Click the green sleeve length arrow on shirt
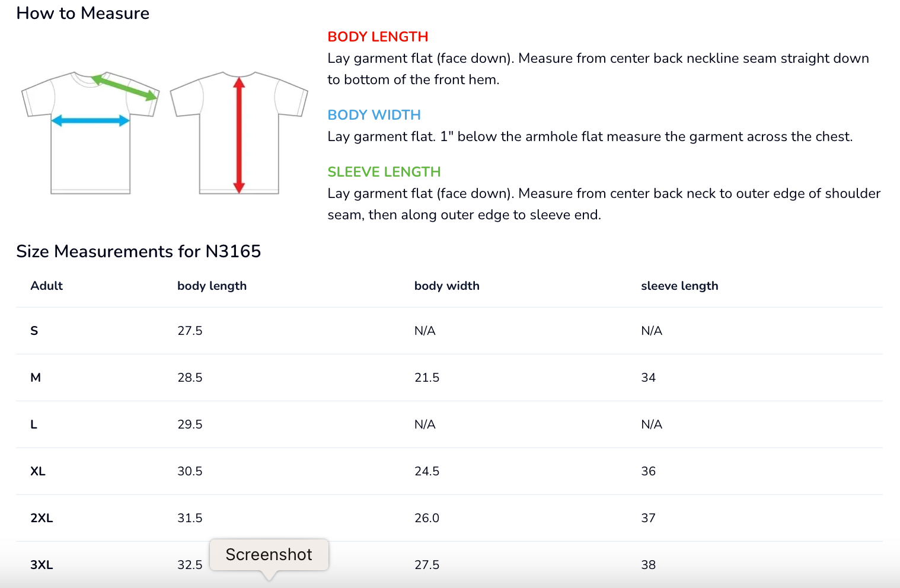900x588 pixels. (125, 87)
